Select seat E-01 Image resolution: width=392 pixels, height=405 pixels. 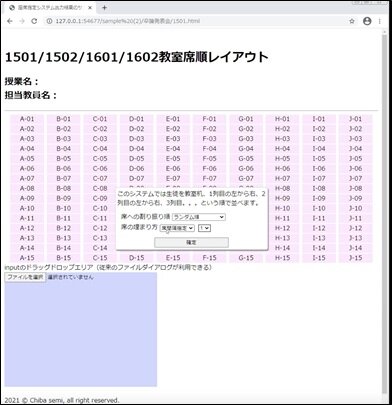click(173, 119)
